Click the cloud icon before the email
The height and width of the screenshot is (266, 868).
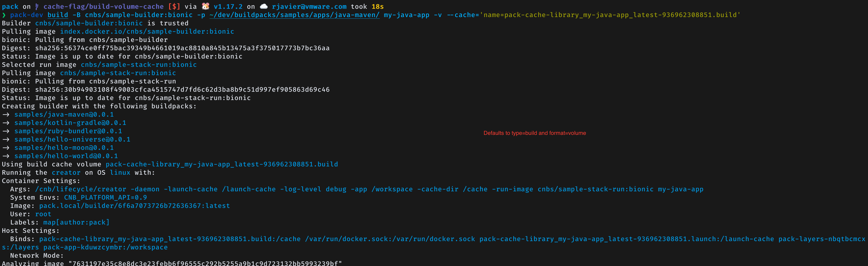[264, 6]
